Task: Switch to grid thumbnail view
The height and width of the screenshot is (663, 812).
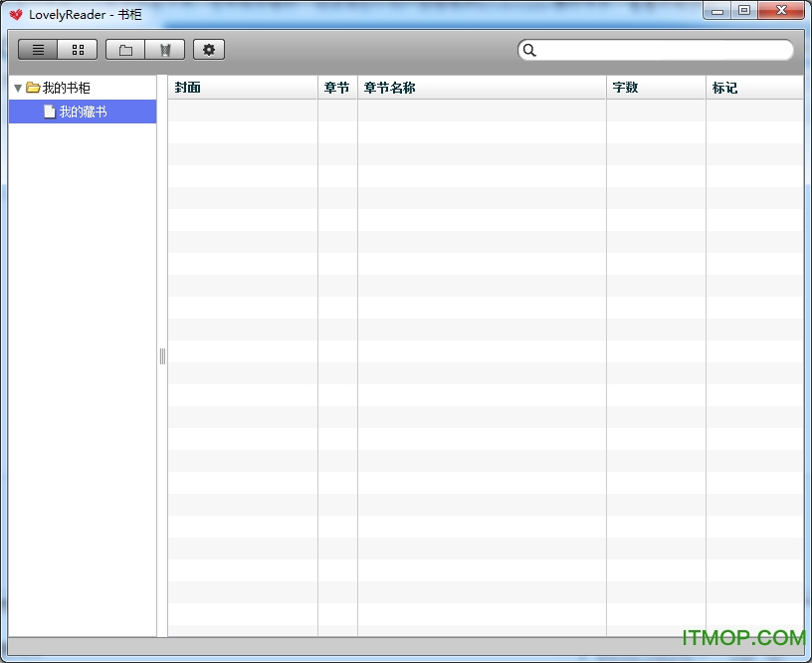Action: 78,50
